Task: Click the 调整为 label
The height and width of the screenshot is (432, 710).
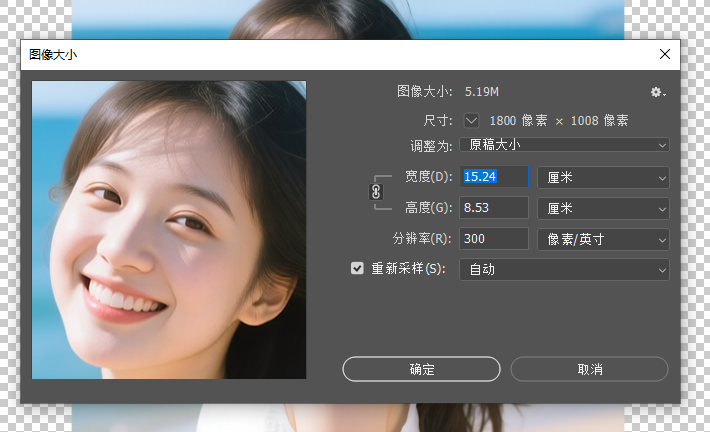Action: point(431,146)
